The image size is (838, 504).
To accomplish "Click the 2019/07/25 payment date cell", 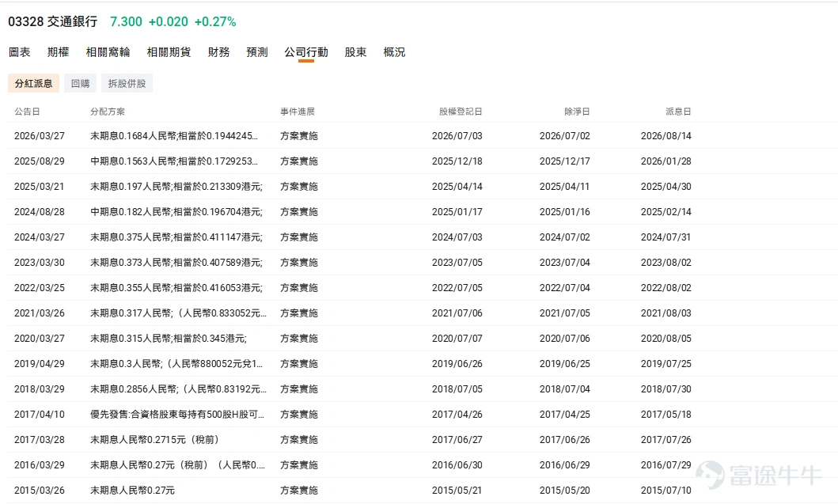I will tap(666, 363).
